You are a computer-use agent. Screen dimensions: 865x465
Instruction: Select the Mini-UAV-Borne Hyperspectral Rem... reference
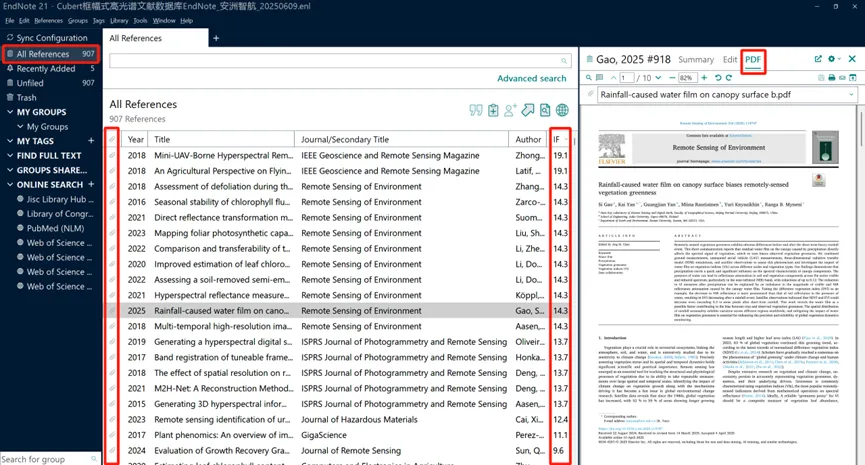223,156
